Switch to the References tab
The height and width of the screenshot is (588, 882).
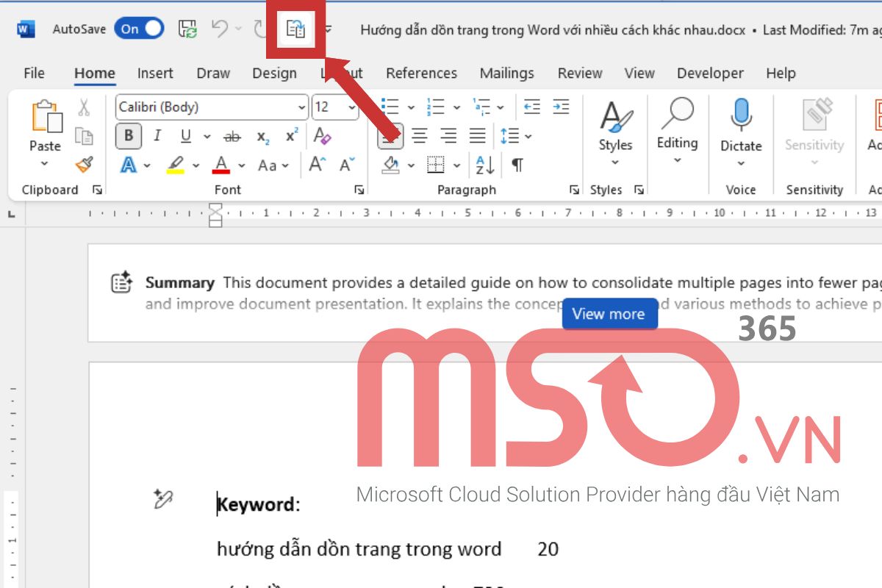(421, 73)
